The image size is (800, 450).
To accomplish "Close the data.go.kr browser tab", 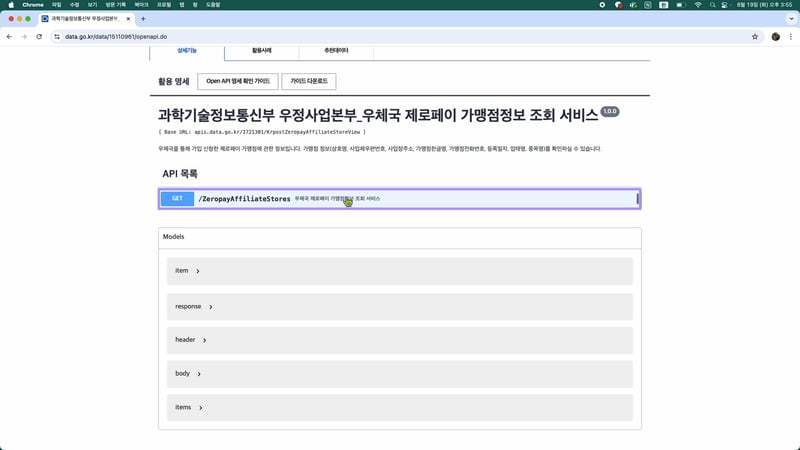I will pos(128,19).
